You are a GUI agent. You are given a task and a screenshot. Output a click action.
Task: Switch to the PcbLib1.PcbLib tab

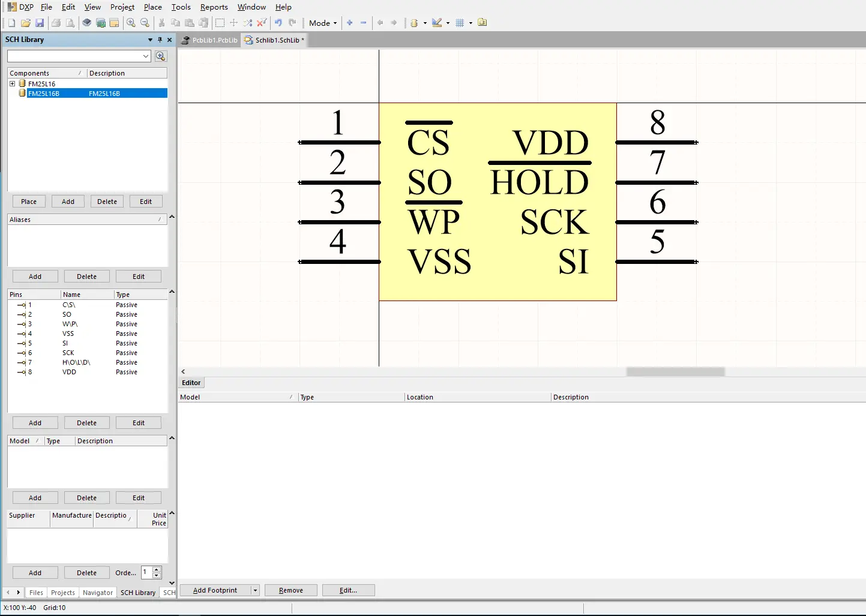(210, 40)
